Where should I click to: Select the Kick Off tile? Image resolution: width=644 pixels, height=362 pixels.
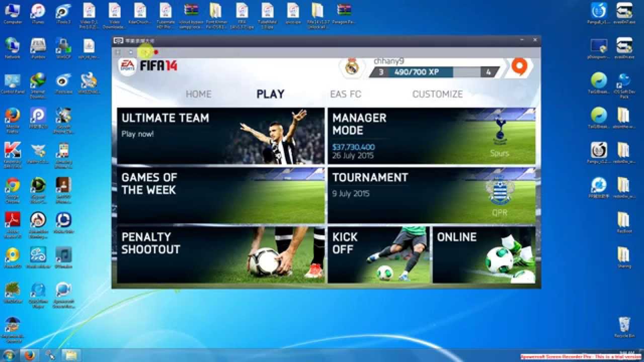pos(378,255)
